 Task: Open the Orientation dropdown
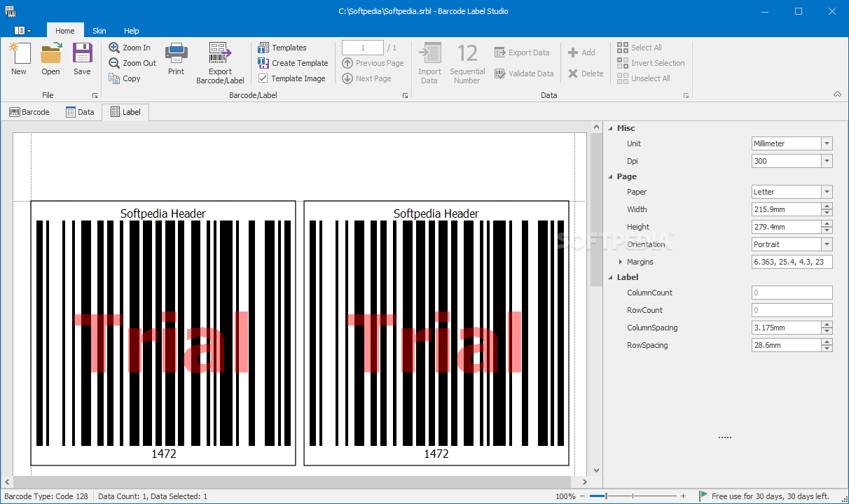827,244
